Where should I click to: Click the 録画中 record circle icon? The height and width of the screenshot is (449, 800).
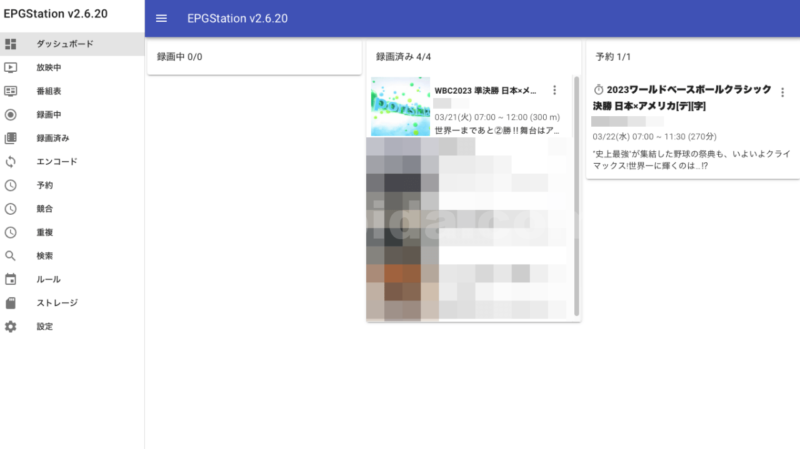pos(11,115)
